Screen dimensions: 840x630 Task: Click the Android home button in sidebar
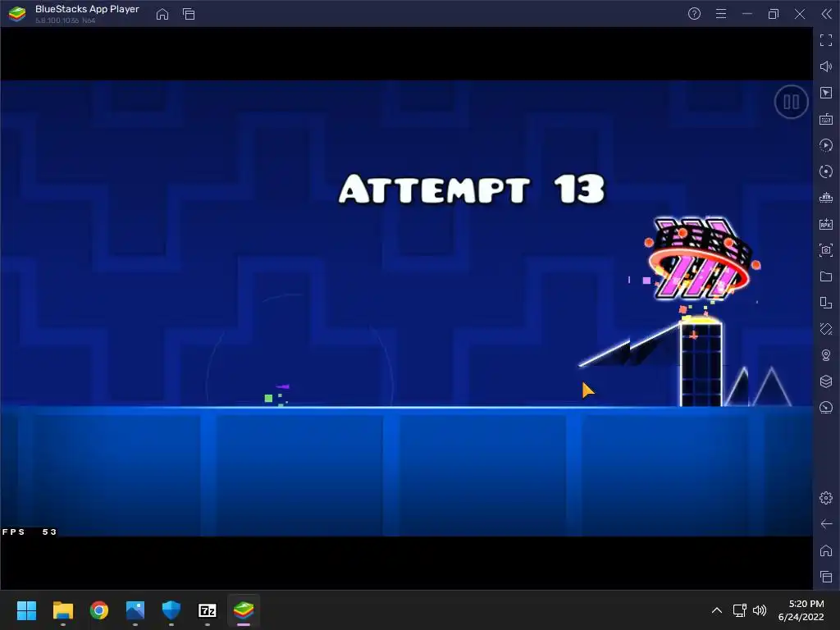tap(826, 550)
